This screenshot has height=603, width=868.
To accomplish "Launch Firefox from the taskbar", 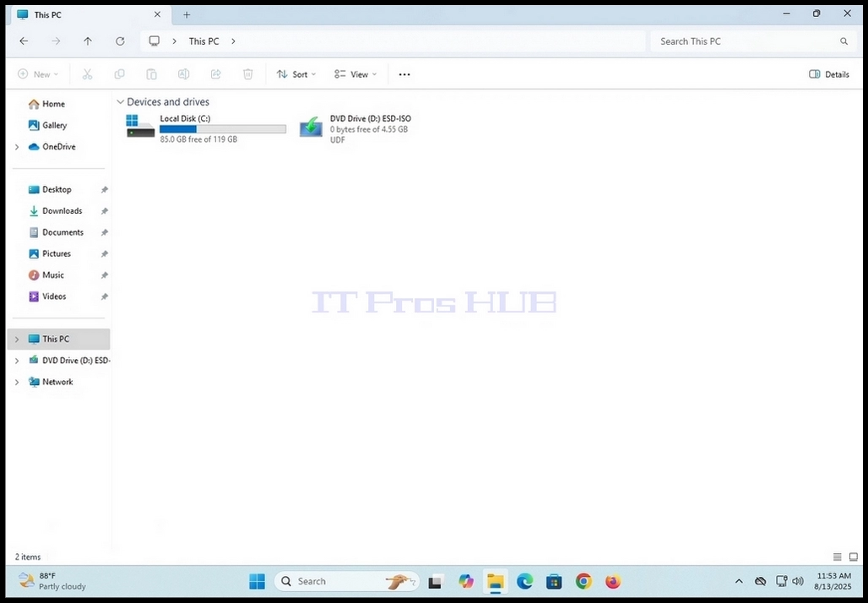I will coord(613,581).
